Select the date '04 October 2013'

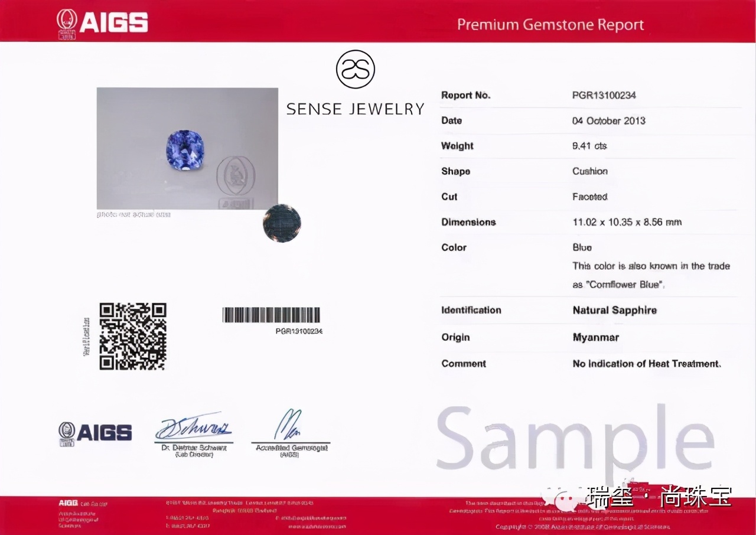click(609, 120)
